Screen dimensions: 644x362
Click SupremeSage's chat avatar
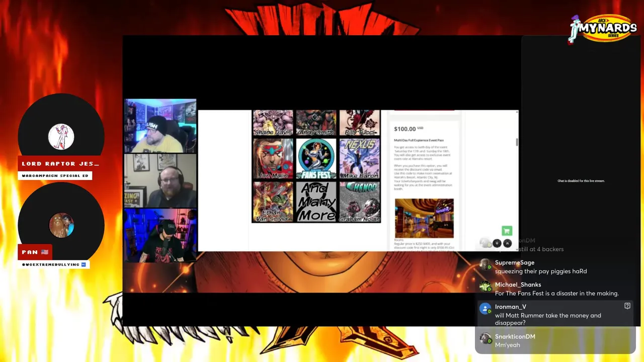tap(485, 265)
